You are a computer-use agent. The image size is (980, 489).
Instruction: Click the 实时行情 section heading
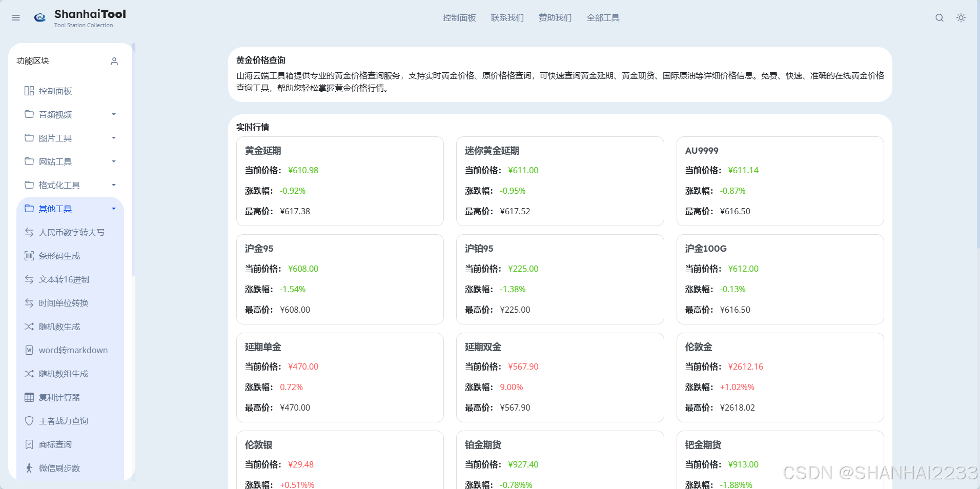coord(253,127)
